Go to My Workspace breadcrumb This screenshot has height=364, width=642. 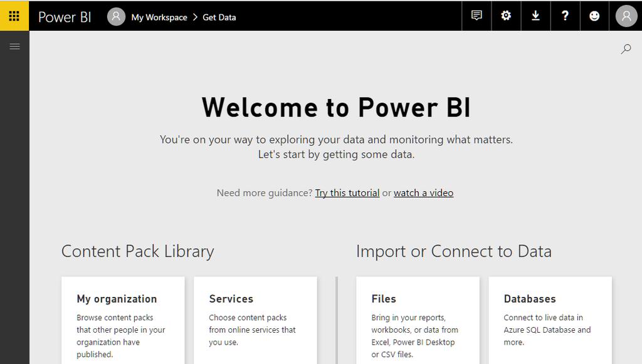159,17
